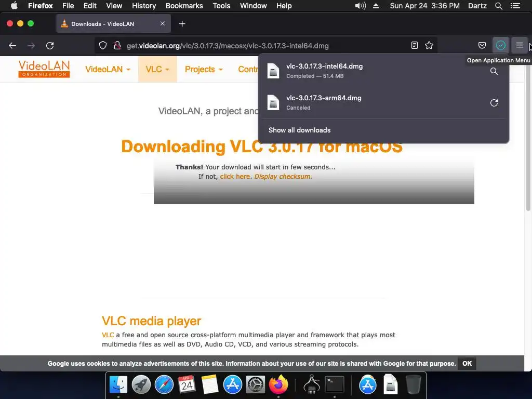Click Dartz user name in menu bar
This screenshot has height=399, width=532.
477,6
